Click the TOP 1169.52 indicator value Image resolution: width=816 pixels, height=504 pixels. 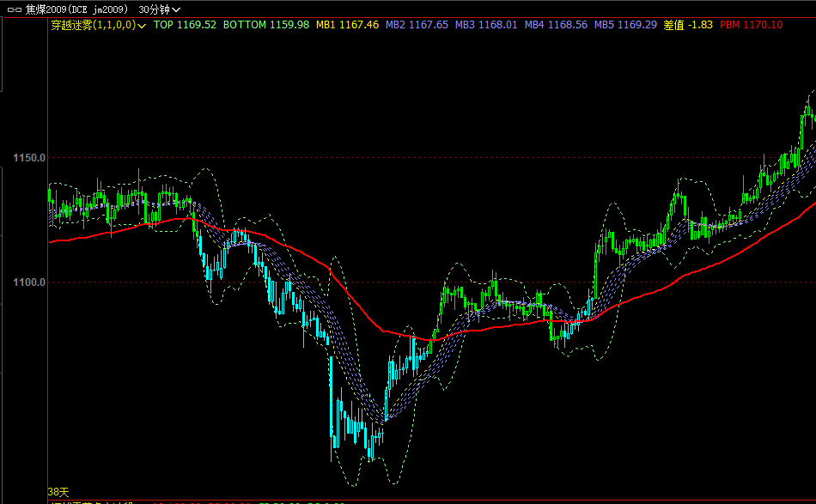(185, 25)
